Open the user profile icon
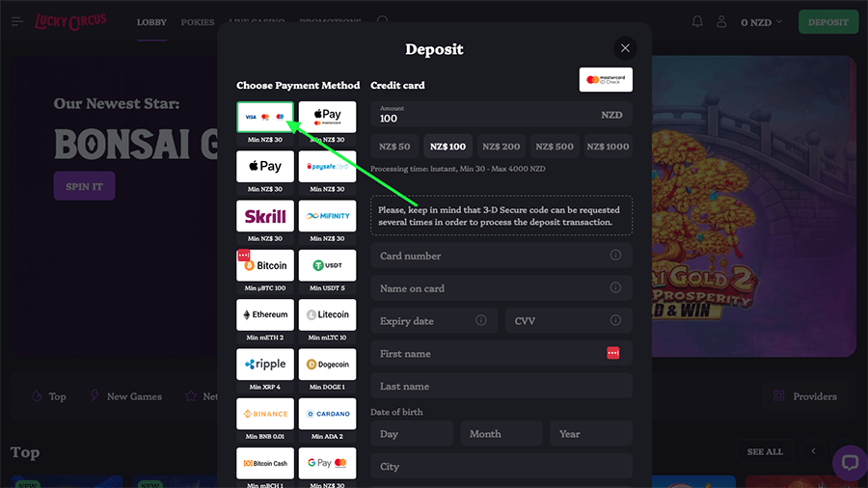The height and width of the screenshot is (488, 868). (x=721, y=21)
